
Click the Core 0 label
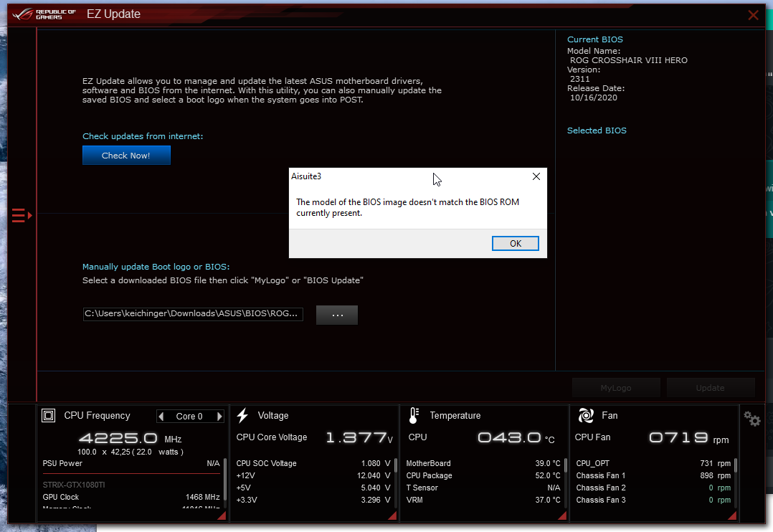pos(189,417)
